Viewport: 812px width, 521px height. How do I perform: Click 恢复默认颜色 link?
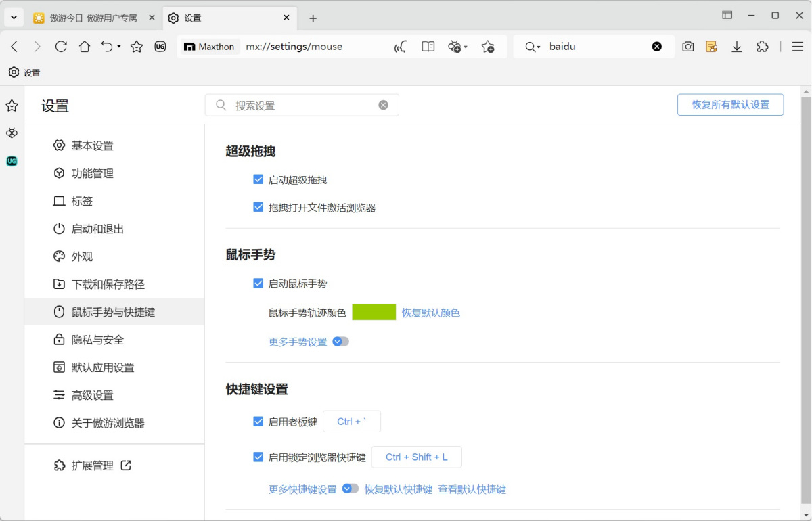430,313
